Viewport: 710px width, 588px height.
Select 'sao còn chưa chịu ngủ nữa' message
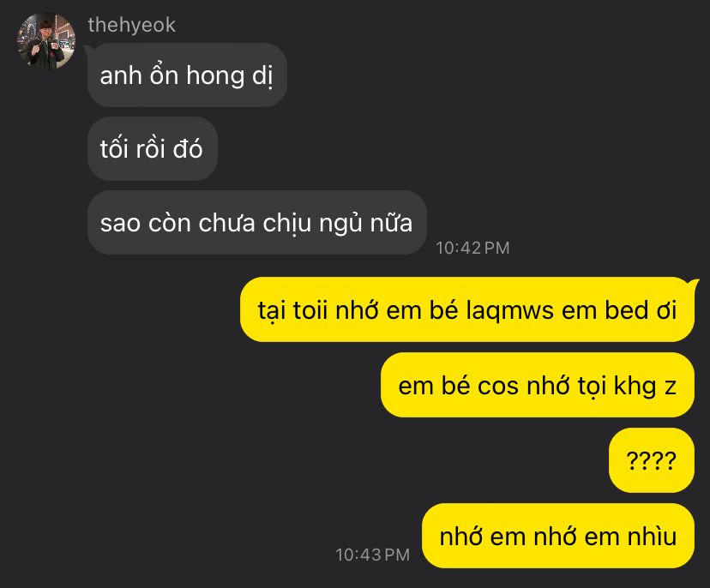pyautogui.click(x=257, y=223)
